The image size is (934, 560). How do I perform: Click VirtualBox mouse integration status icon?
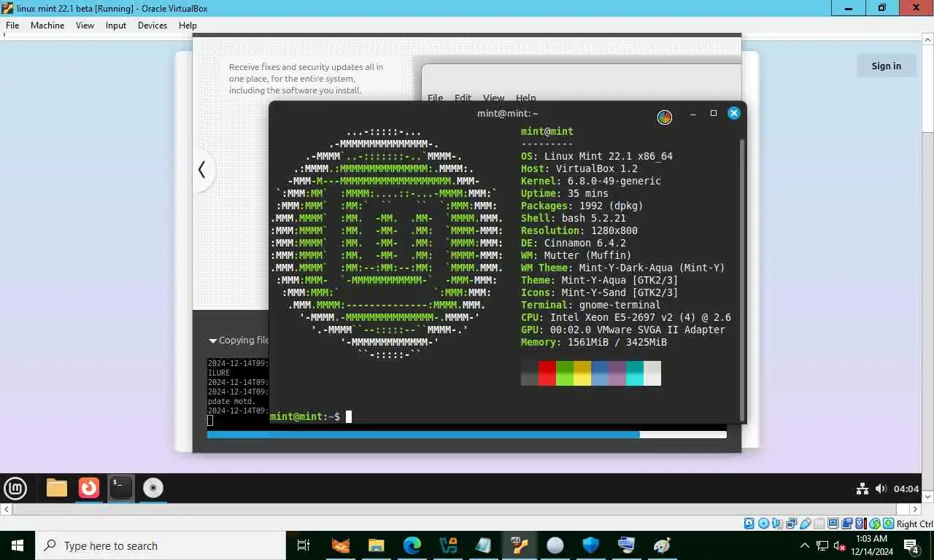coord(875,524)
